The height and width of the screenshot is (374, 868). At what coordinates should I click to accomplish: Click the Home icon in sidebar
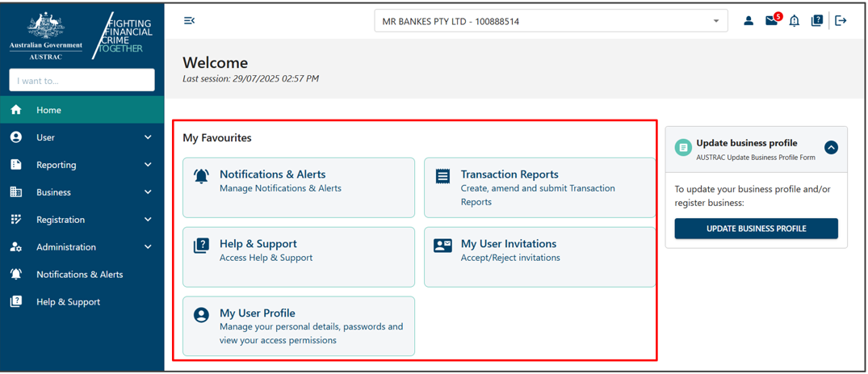(16, 110)
